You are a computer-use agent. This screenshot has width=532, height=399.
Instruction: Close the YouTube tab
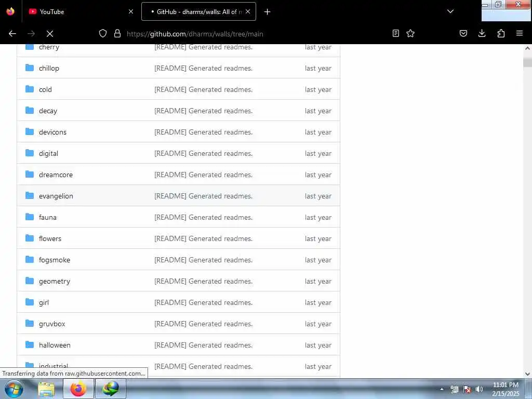[x=131, y=11]
